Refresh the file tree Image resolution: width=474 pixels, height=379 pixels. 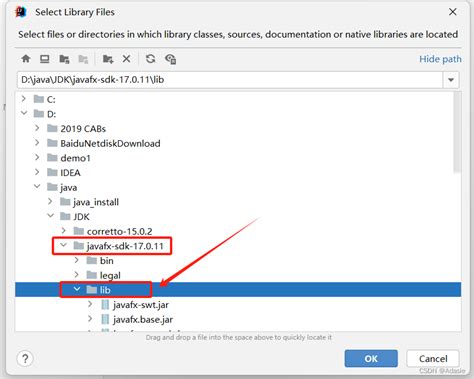pyautogui.click(x=150, y=59)
